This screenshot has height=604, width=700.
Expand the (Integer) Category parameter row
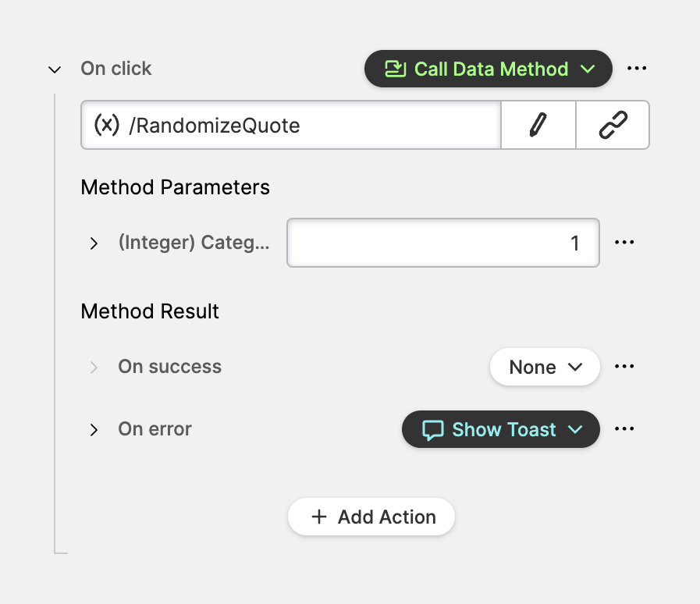[94, 243]
